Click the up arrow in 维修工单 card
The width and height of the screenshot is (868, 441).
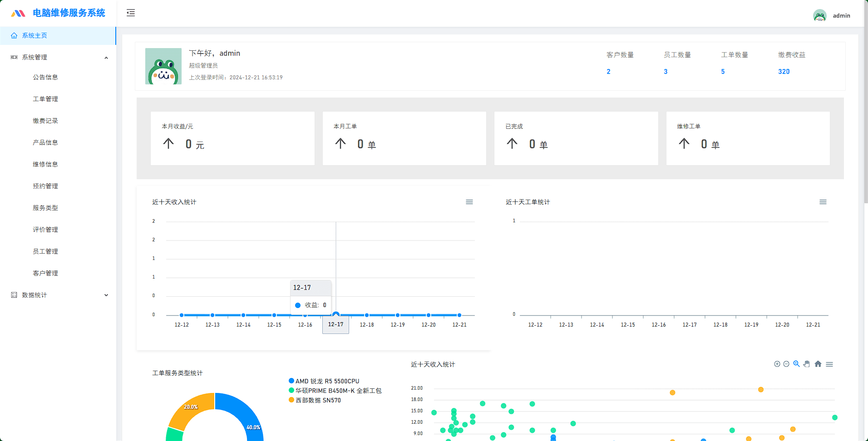click(x=684, y=144)
